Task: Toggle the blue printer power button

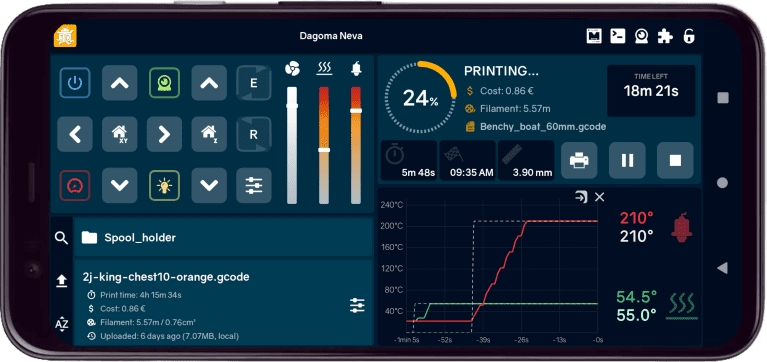Action: tap(75, 83)
